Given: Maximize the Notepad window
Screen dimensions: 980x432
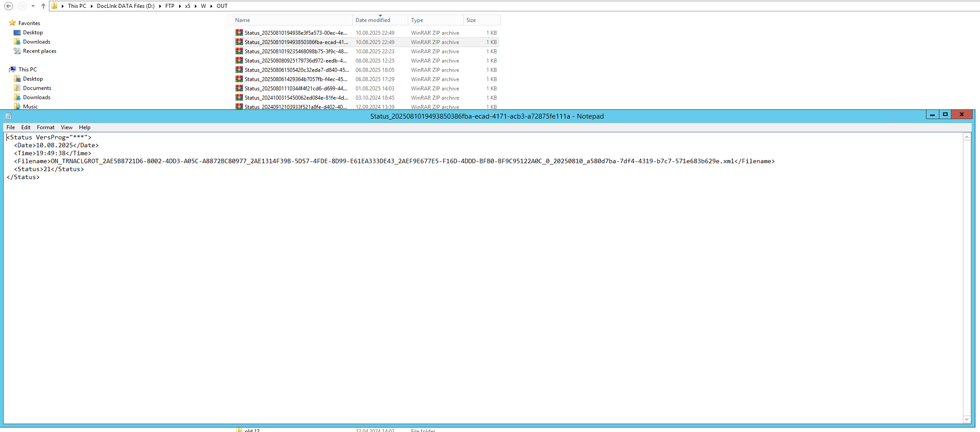Looking at the screenshot, I should pyautogui.click(x=945, y=114).
